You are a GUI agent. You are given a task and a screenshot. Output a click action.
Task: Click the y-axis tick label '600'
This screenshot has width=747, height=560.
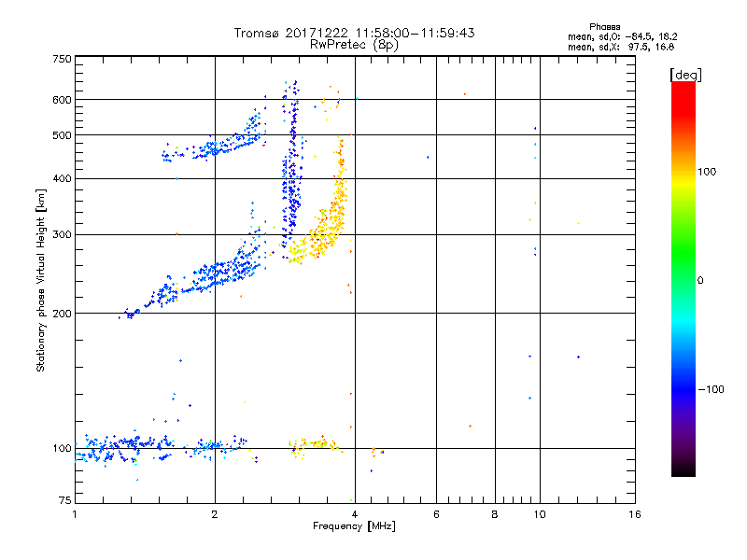62,100
